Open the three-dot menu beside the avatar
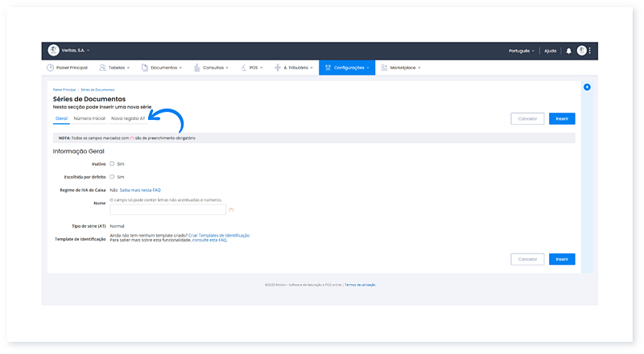The image size is (644, 354). (590, 51)
